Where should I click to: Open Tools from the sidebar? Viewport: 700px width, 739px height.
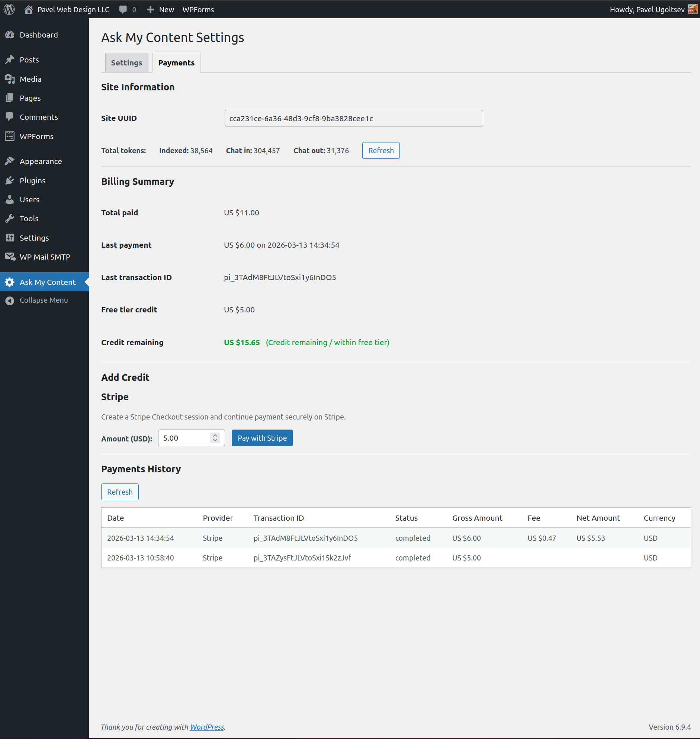[29, 218]
